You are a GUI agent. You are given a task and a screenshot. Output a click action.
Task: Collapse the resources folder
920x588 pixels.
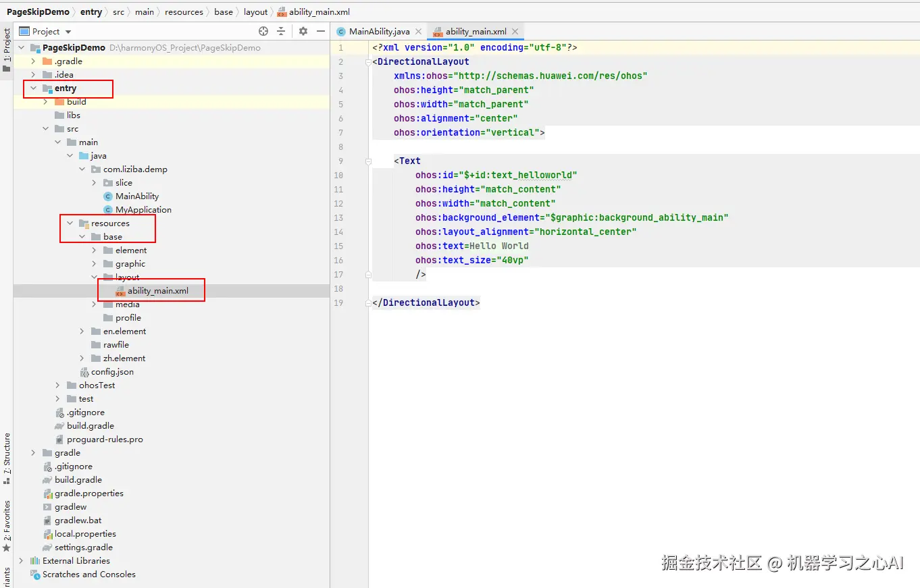[x=70, y=223]
